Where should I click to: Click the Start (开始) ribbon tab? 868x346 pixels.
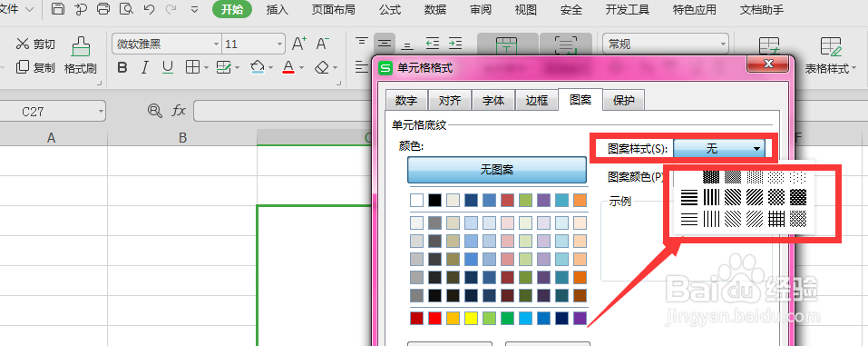click(x=232, y=9)
